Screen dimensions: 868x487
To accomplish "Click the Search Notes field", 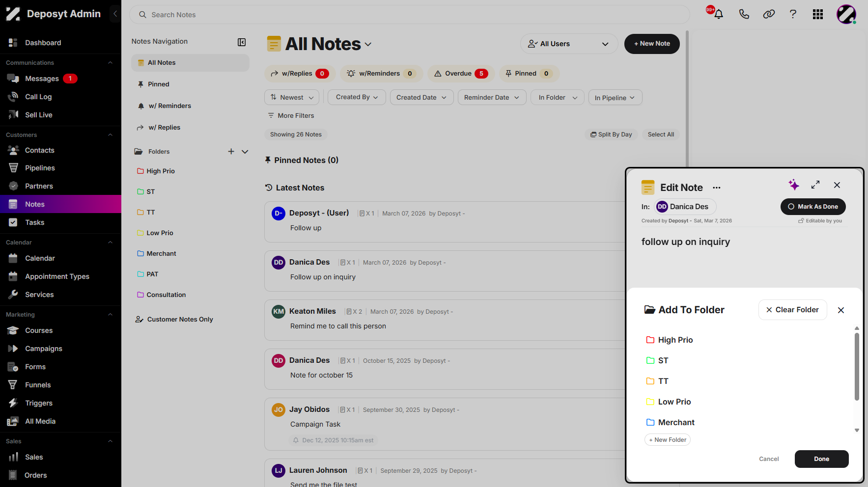I will [x=409, y=15].
